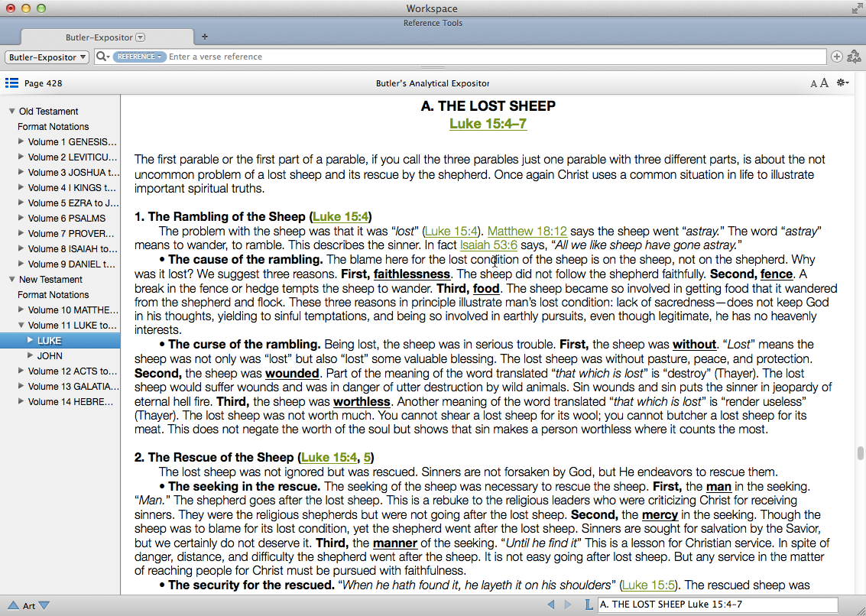Open Luke 15:4 link in Rambling heading
This screenshot has width=866, height=616.
341,216
